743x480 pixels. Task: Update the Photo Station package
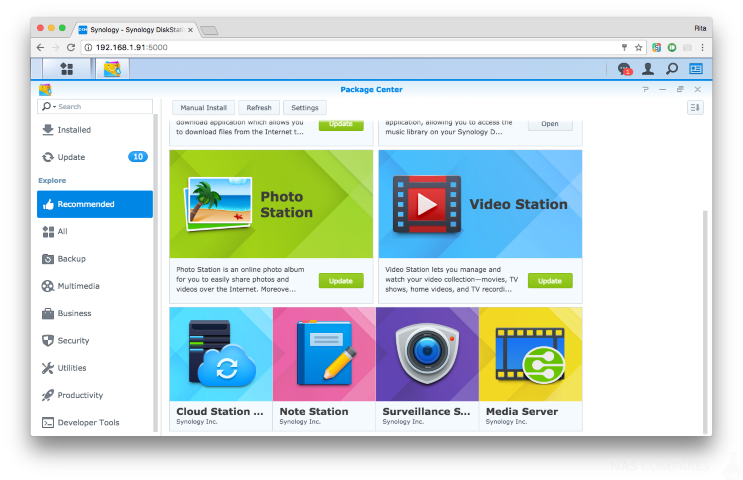coord(341,281)
